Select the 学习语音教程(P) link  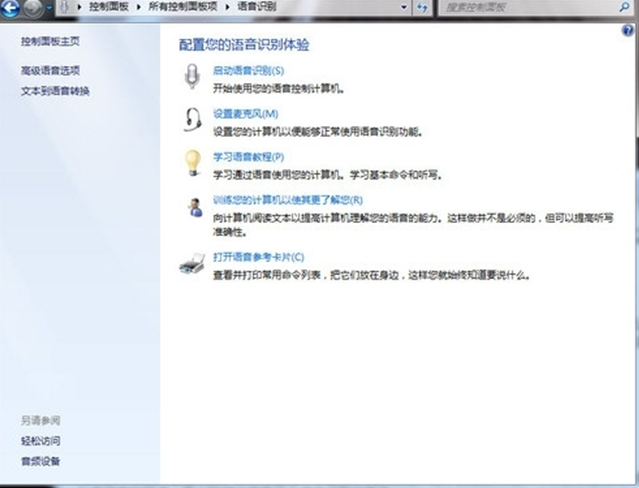point(248,157)
